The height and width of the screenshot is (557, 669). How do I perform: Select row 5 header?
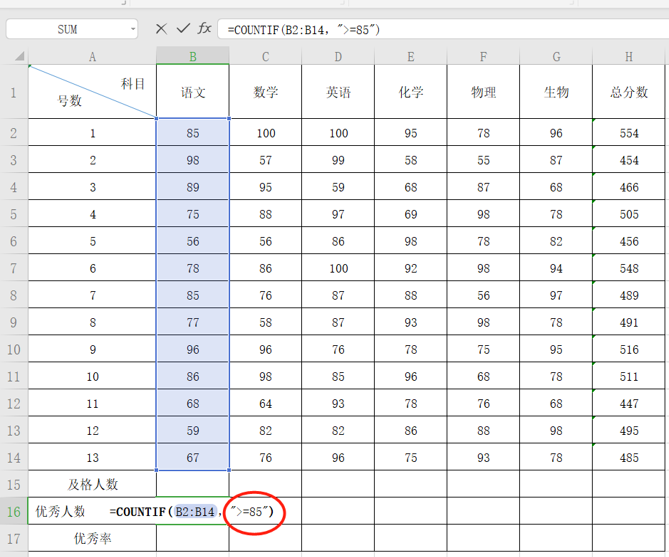[14, 213]
